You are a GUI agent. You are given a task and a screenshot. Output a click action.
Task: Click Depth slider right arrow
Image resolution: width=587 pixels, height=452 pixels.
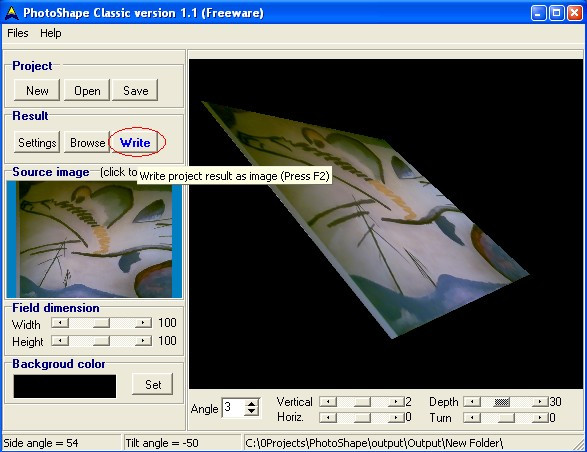click(540, 402)
